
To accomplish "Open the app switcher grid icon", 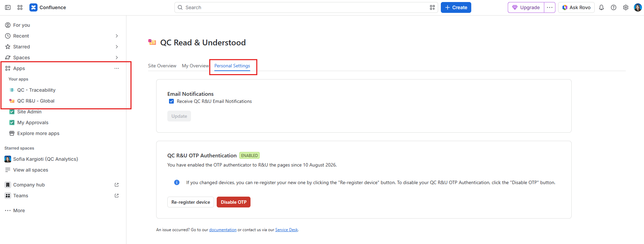I will 20,7.
